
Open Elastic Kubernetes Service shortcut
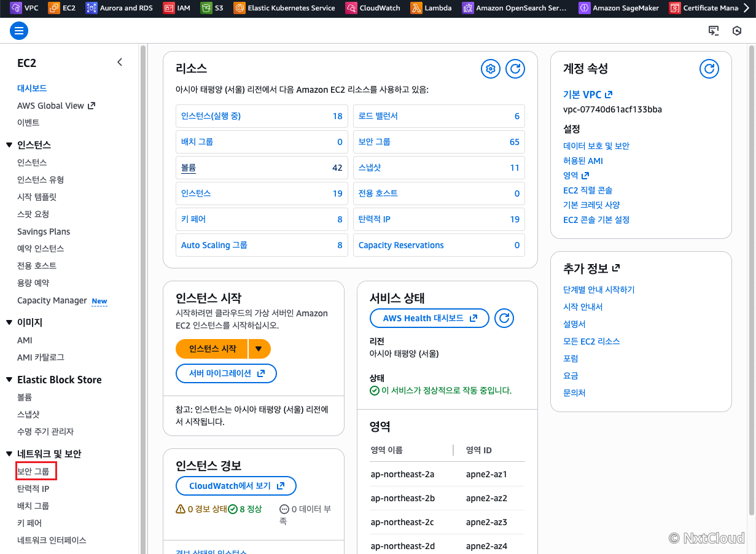coord(284,8)
